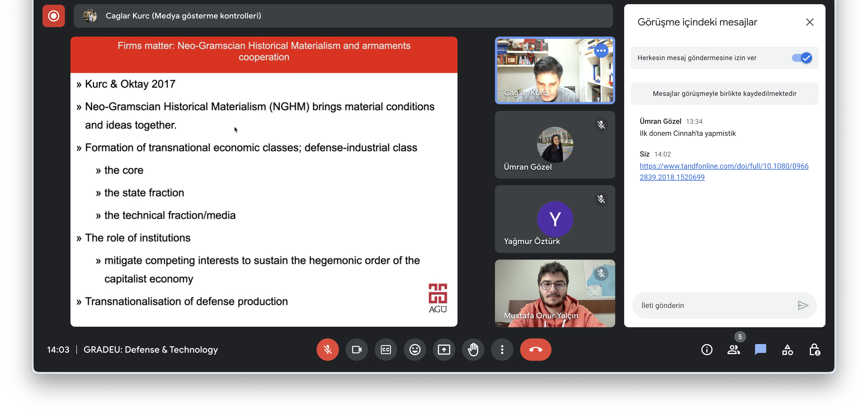Viewport: 868px width, 415px height.
Task: Open host controls lock icon
Action: tap(814, 350)
